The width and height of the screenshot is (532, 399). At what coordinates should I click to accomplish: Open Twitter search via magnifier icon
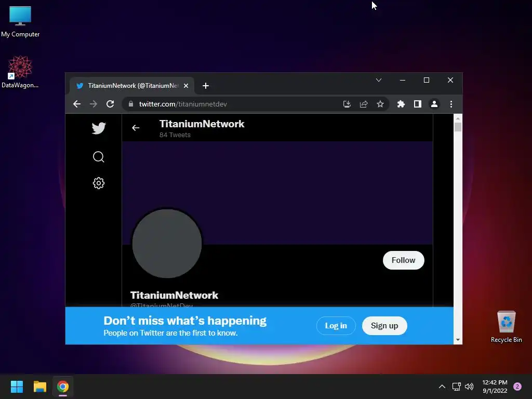(x=99, y=157)
